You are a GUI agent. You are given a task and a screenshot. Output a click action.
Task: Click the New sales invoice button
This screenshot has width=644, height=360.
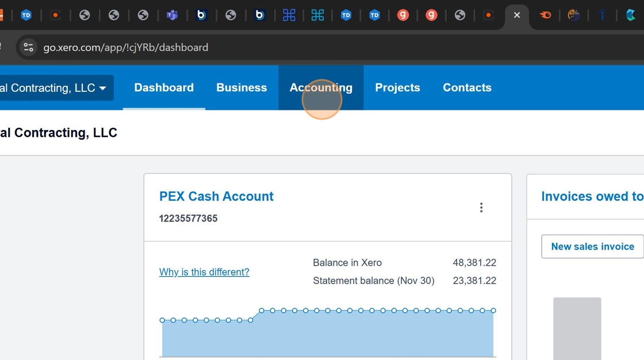pos(592,247)
